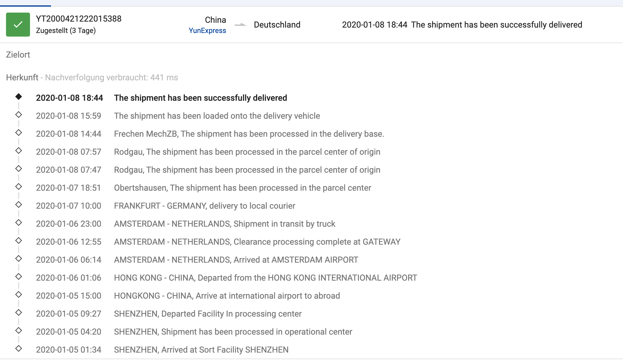The height and width of the screenshot is (364, 623).
Task: Click the latest status summary in header row
Action: 462,25
